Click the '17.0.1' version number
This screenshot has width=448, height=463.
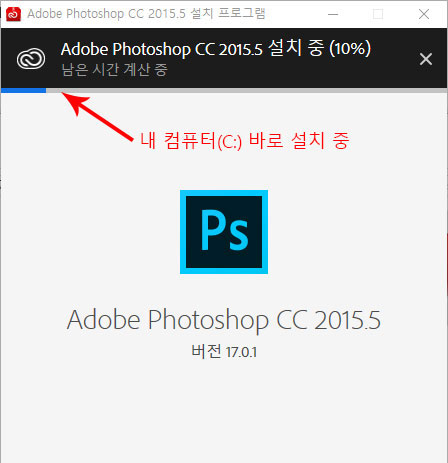[241, 352]
